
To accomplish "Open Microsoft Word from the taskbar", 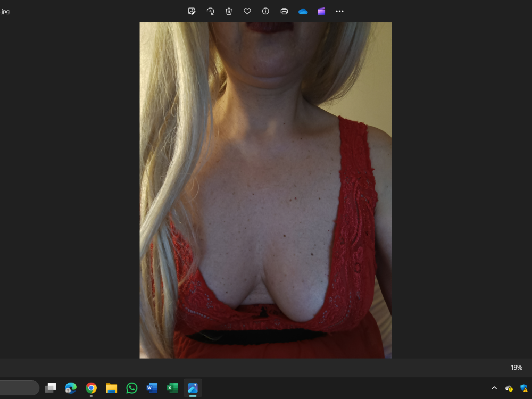I will 152,388.
